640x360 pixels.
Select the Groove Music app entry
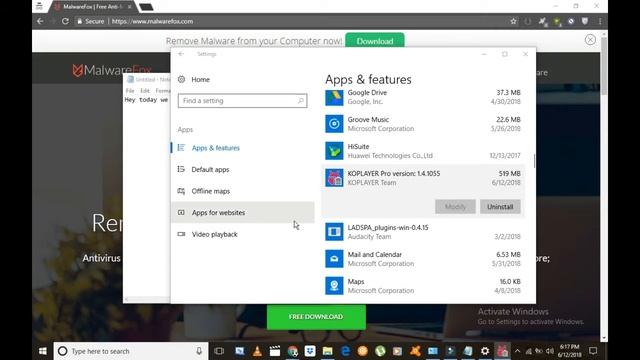click(423, 124)
